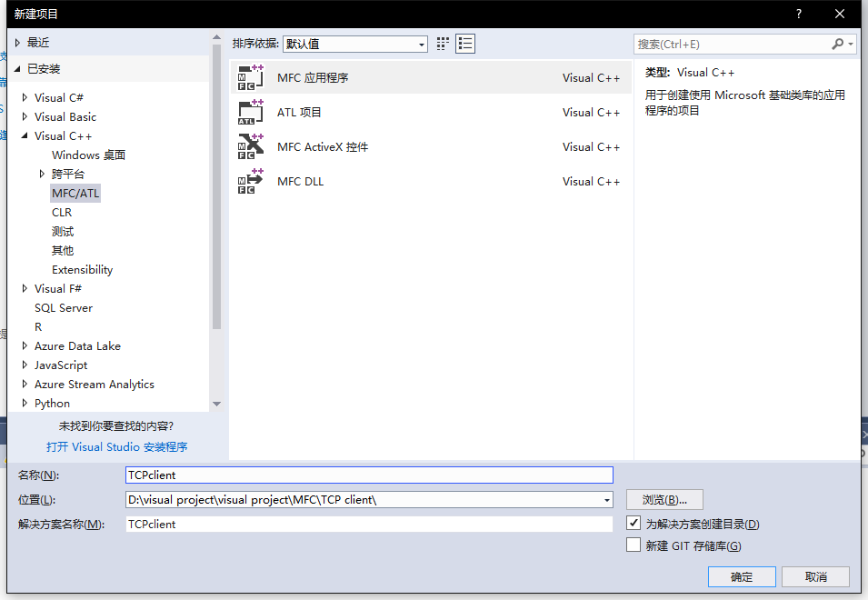Screen dimensions: 868x600
Task: Click the 浏览(B)... button
Action: pos(664,500)
